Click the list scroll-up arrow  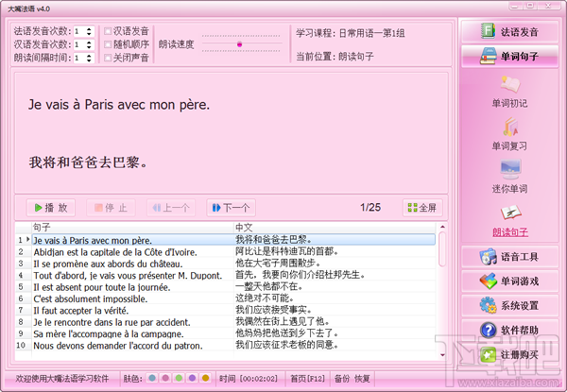tap(442, 227)
